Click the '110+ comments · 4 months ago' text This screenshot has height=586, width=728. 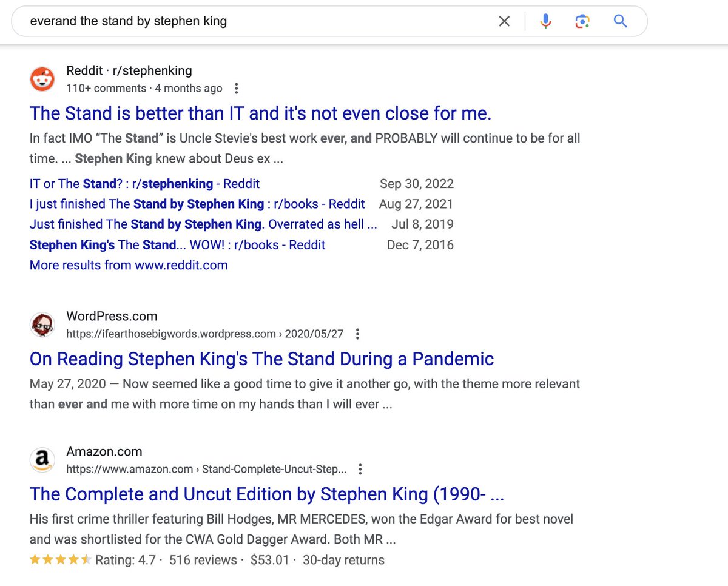point(144,89)
